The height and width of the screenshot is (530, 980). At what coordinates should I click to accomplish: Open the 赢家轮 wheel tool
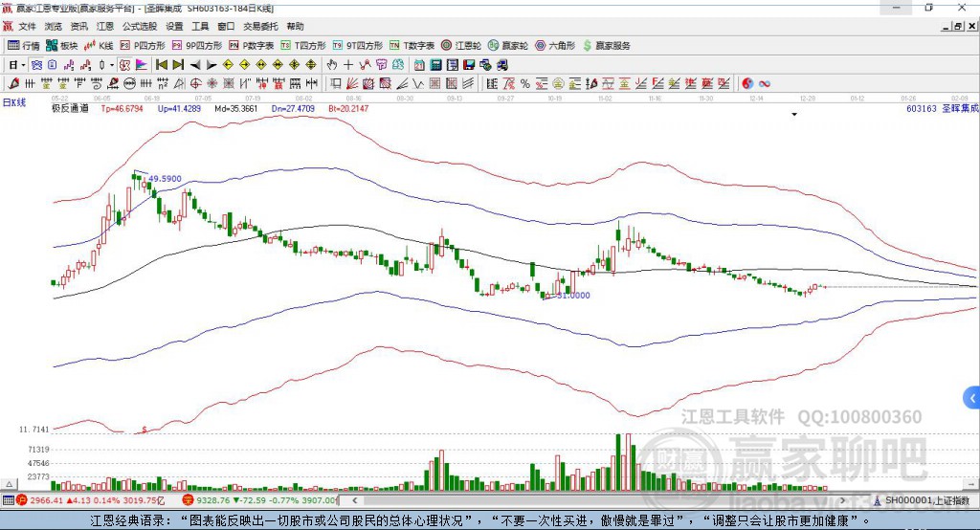(508, 46)
